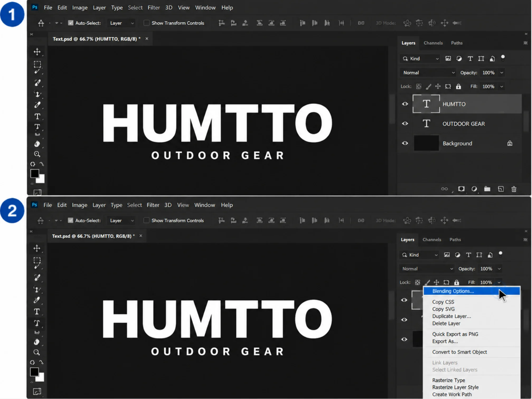Filter for type layers in top Layers panel
Viewport: 532px width, 399px height.
pyautogui.click(x=470, y=59)
